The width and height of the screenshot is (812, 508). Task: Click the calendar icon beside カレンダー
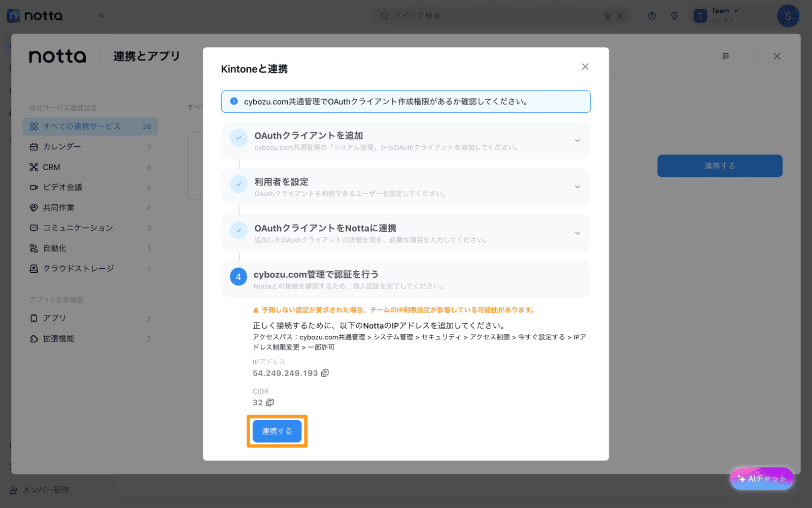pyautogui.click(x=33, y=147)
